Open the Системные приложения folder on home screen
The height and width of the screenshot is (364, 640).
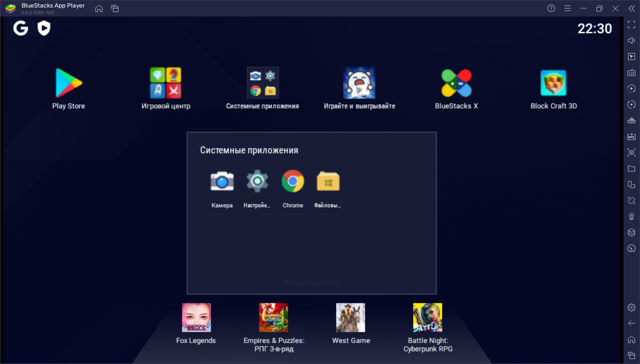click(262, 83)
